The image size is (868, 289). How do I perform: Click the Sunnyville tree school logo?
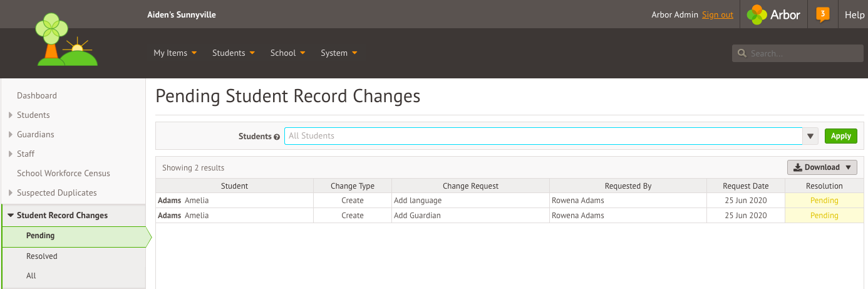(x=66, y=40)
